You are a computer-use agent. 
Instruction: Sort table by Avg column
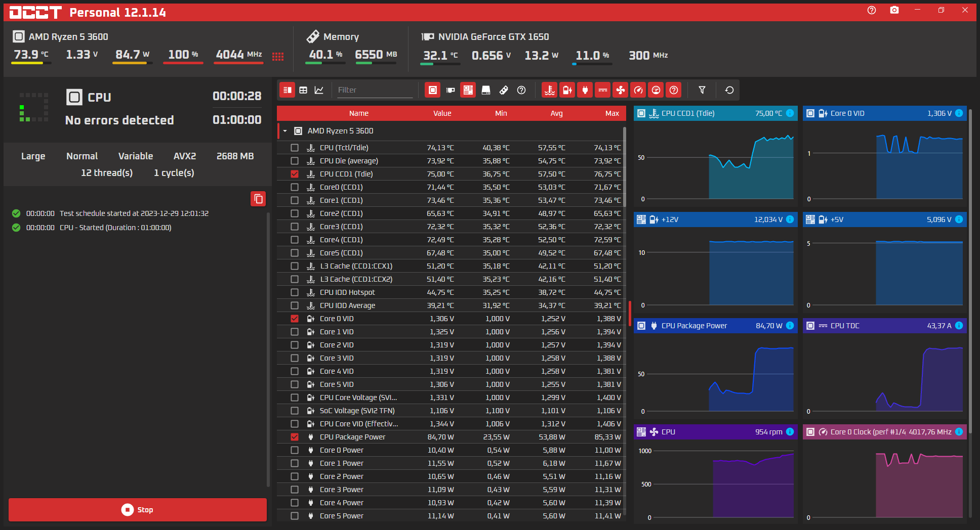click(557, 113)
